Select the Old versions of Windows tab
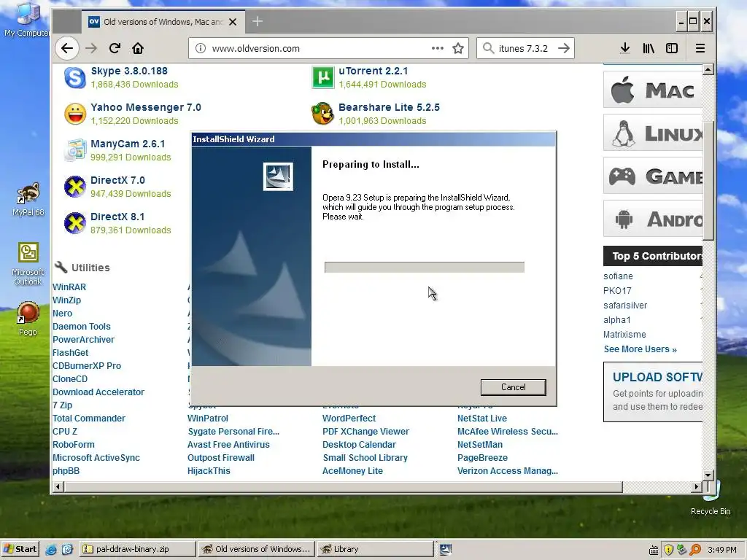 click(x=163, y=22)
